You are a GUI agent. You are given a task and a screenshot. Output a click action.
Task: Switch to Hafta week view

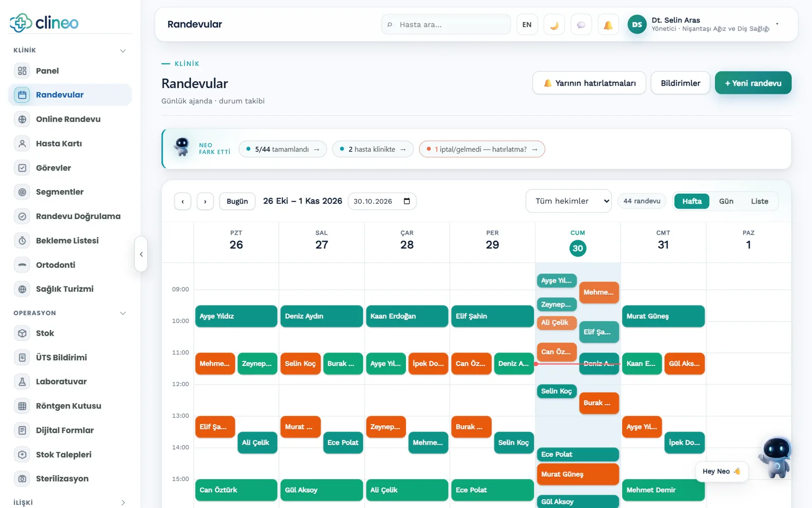(x=692, y=201)
